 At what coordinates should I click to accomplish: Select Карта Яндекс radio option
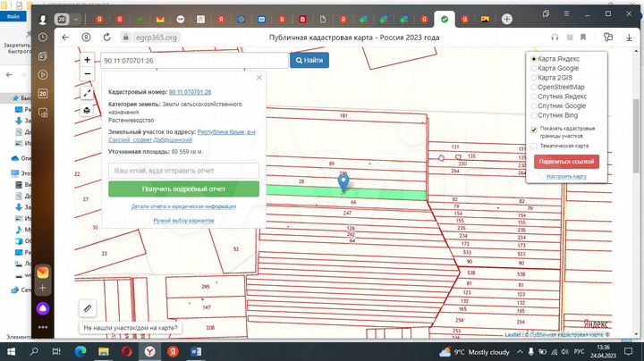(x=534, y=59)
